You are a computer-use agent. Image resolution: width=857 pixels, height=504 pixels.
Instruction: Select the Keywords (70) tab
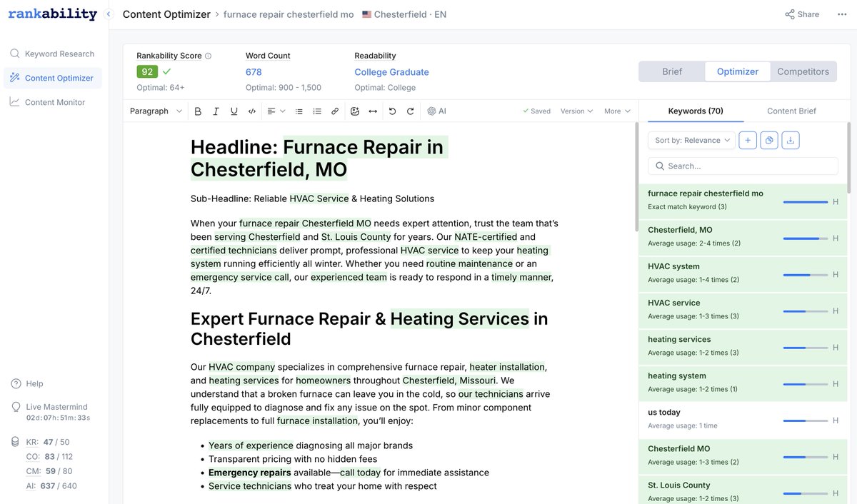click(x=696, y=111)
